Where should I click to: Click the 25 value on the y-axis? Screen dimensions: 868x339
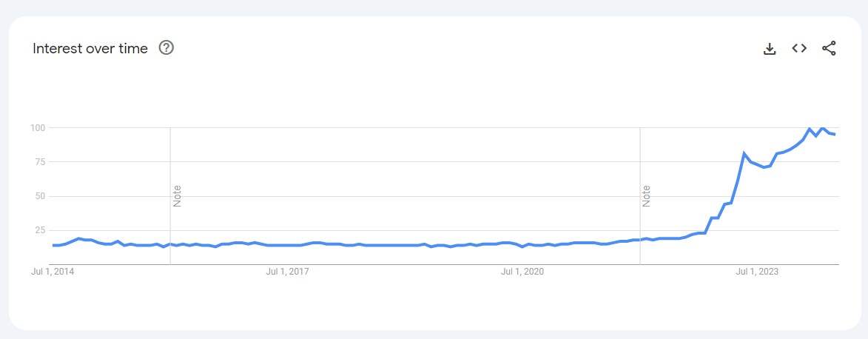(40, 230)
